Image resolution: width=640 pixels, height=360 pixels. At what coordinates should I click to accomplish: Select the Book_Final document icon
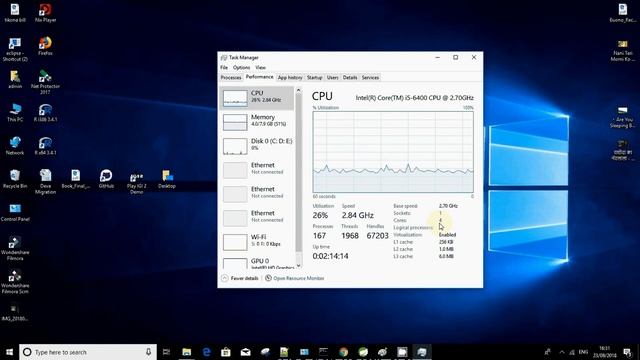pyautogui.click(x=76, y=179)
